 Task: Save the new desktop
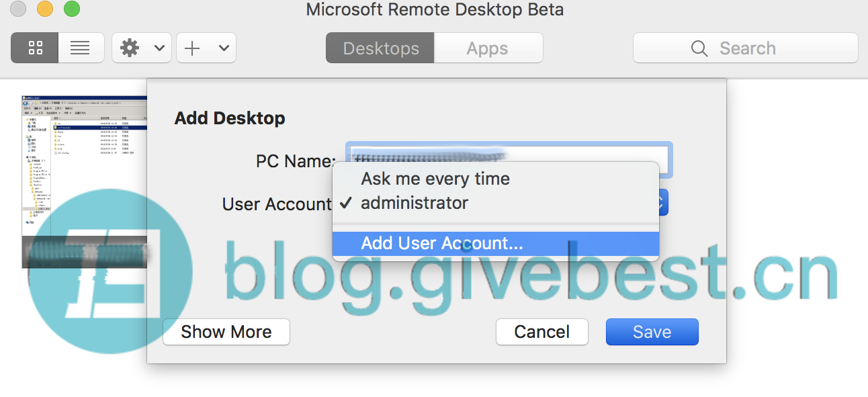pyautogui.click(x=652, y=332)
